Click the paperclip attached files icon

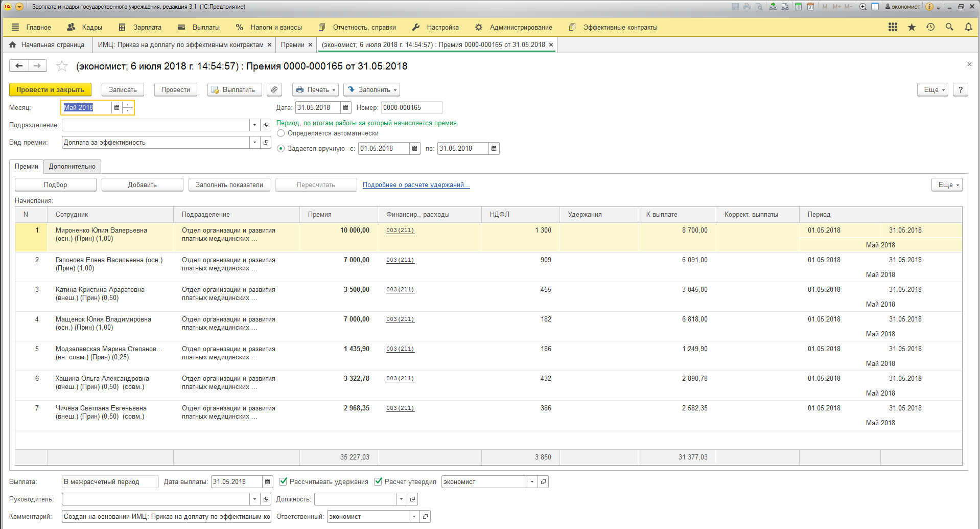274,89
